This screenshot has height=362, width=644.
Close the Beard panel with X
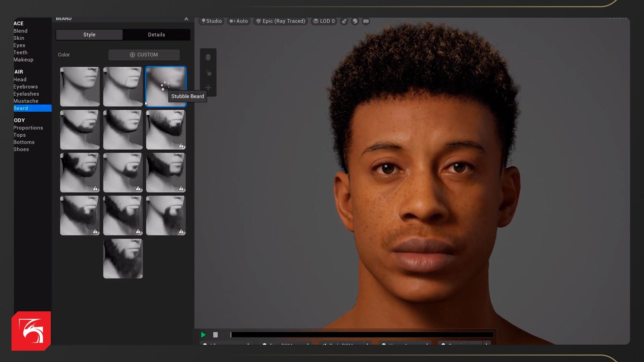(x=186, y=19)
